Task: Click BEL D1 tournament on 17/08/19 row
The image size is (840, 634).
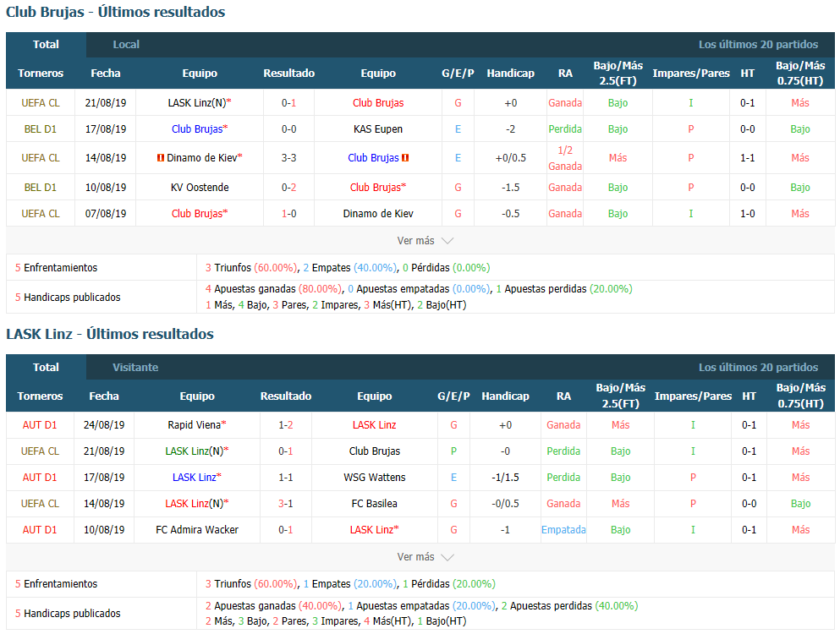Action: [x=40, y=129]
